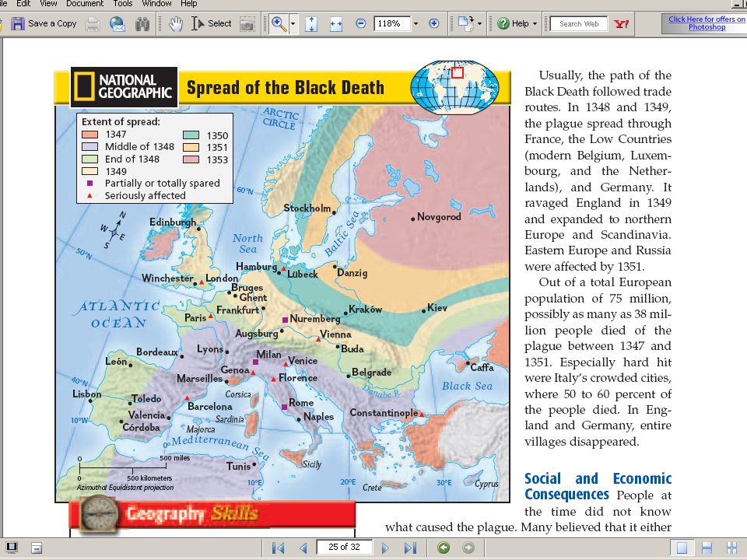Open the zoom tool dropdown arrow
Image resolution: width=747 pixels, height=560 pixels.
pos(293,23)
